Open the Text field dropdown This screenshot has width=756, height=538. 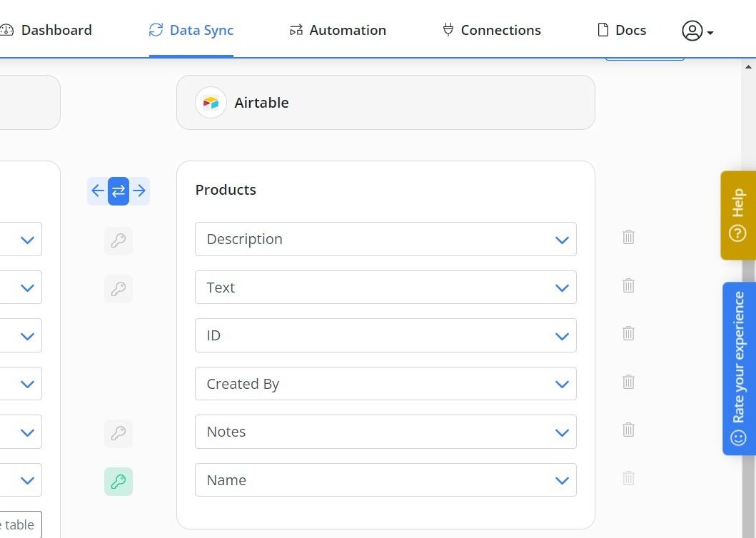(x=385, y=288)
